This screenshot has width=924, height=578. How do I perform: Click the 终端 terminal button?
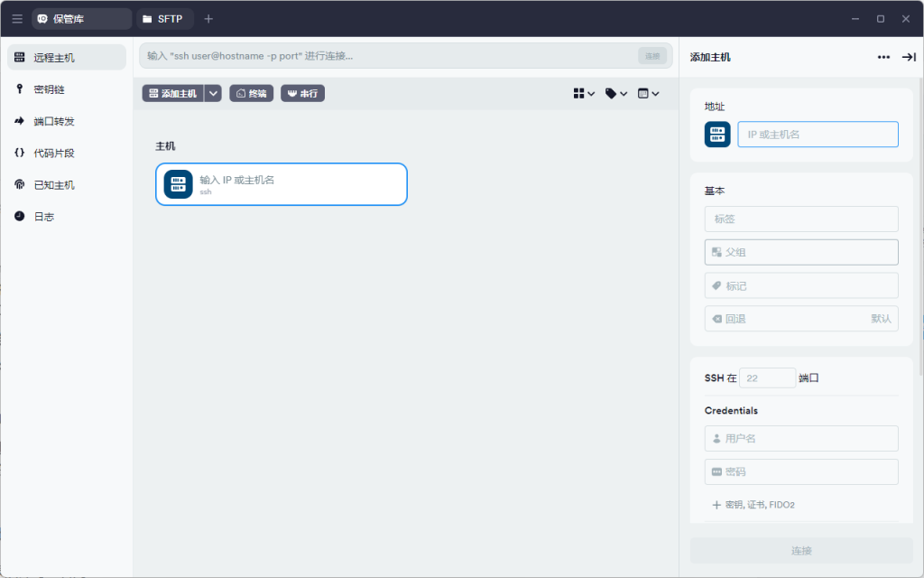click(x=252, y=93)
